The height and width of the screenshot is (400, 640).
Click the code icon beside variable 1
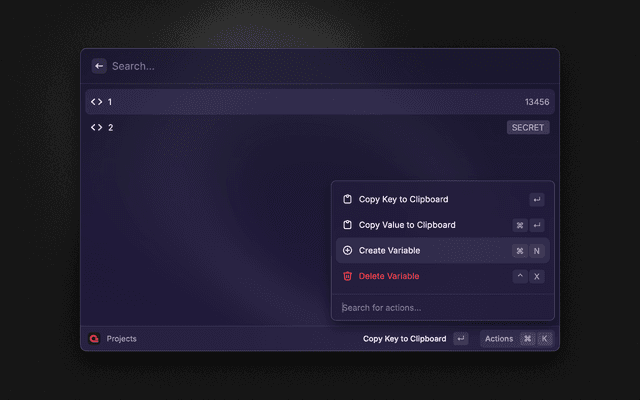(x=97, y=102)
